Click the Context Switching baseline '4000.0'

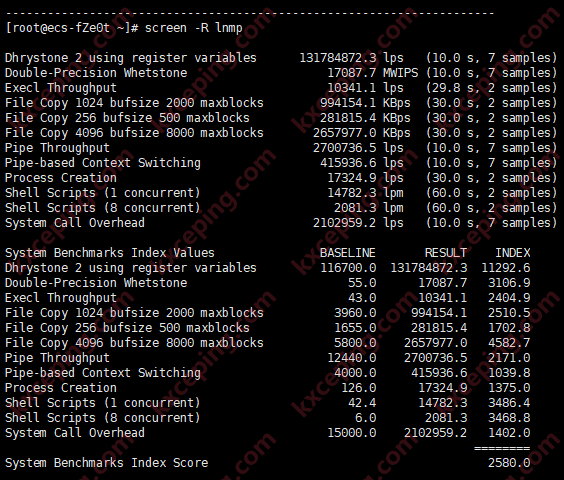(x=355, y=373)
